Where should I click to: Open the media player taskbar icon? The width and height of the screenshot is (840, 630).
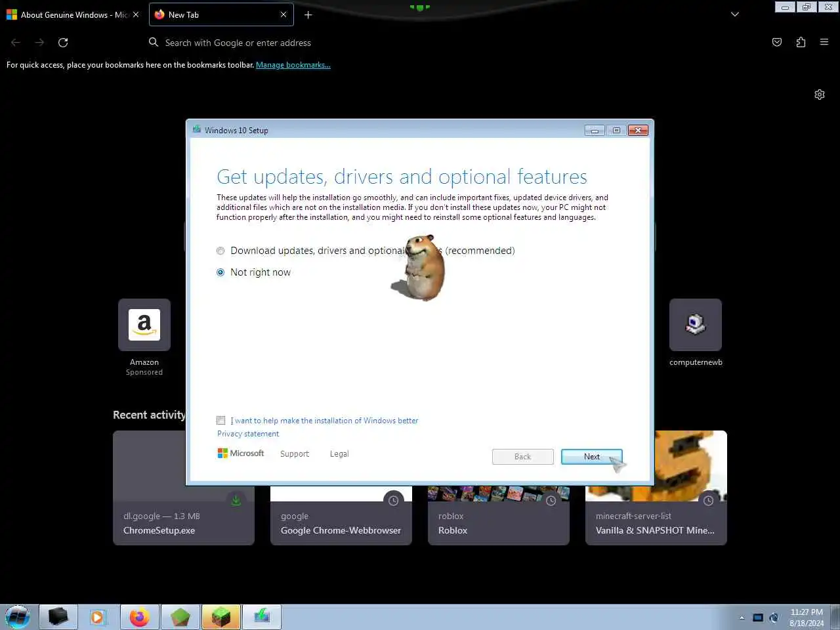point(97,617)
